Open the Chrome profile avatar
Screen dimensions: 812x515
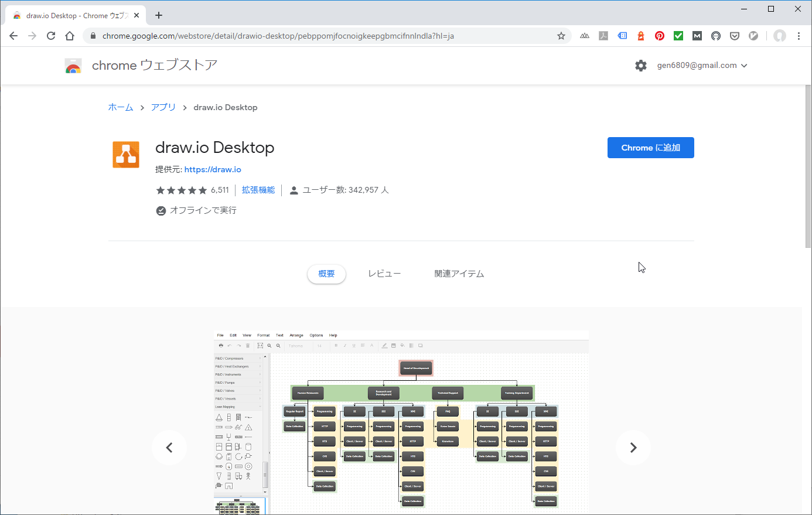(780, 36)
